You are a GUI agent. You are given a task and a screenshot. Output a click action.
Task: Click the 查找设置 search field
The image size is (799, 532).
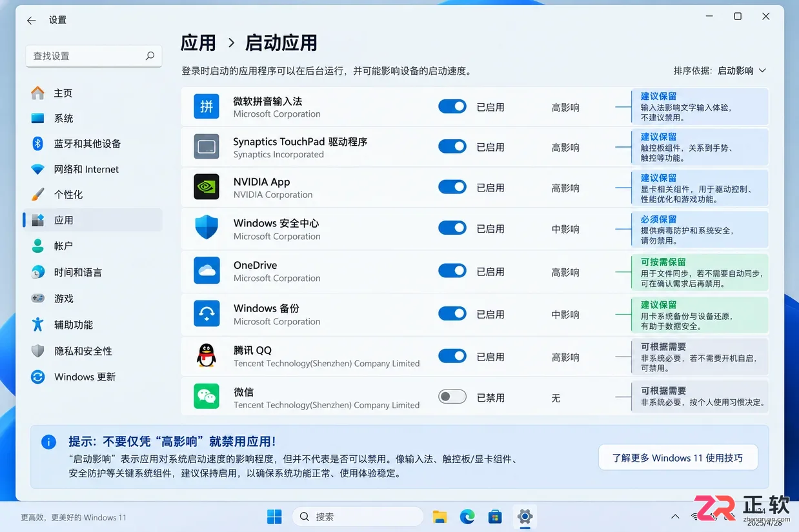(93, 56)
